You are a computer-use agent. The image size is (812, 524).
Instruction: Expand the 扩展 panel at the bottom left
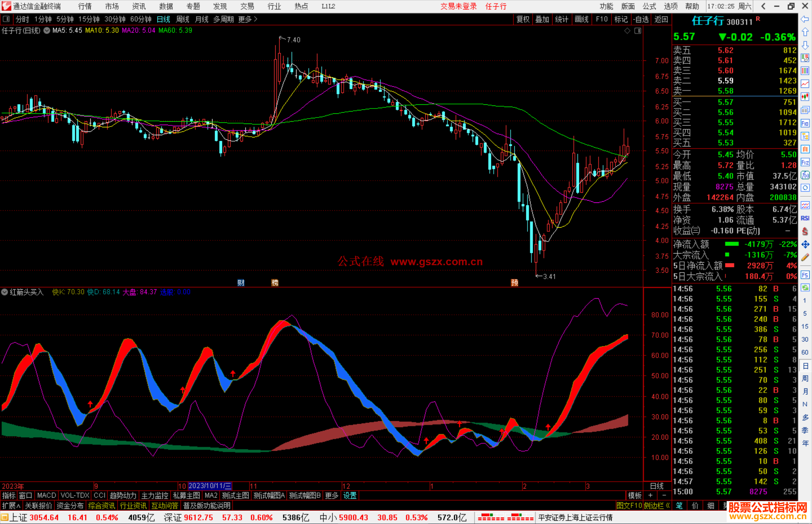point(11,506)
